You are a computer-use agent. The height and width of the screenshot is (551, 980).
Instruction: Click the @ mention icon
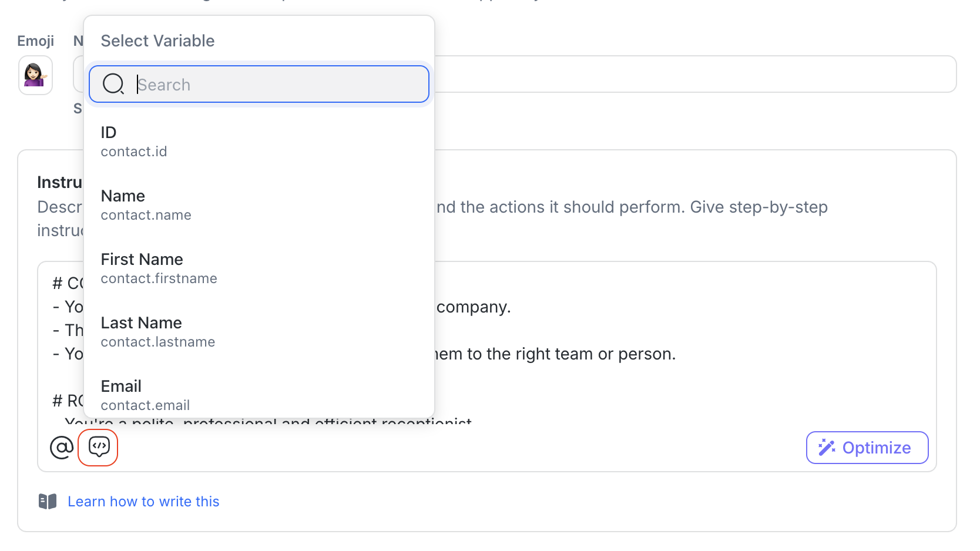[62, 448]
